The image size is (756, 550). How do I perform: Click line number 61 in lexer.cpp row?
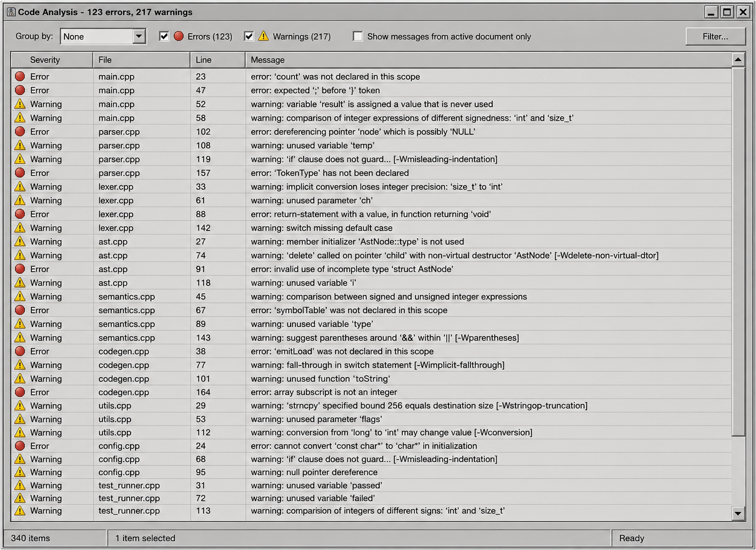[201, 201]
